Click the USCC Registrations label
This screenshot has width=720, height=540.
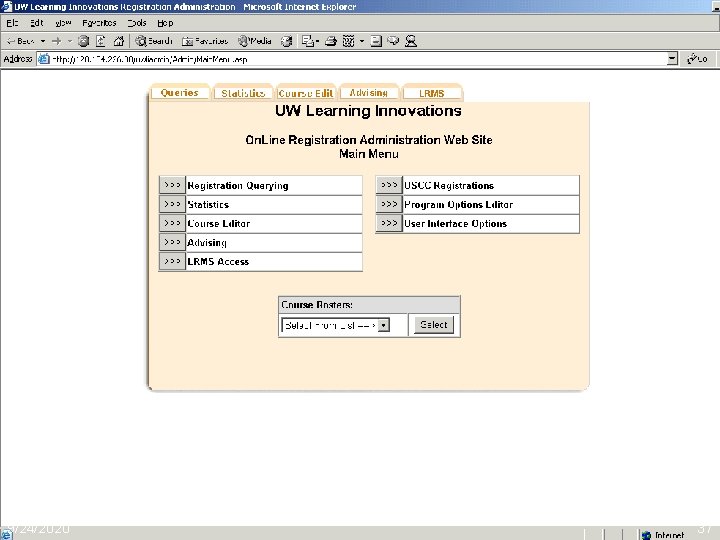449,186
